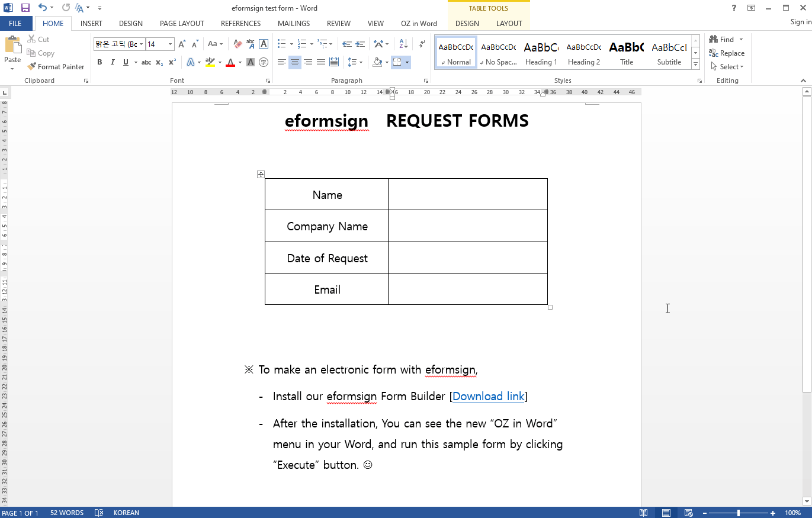
Task: Adjust the zoom slider handle
Action: 738,513
